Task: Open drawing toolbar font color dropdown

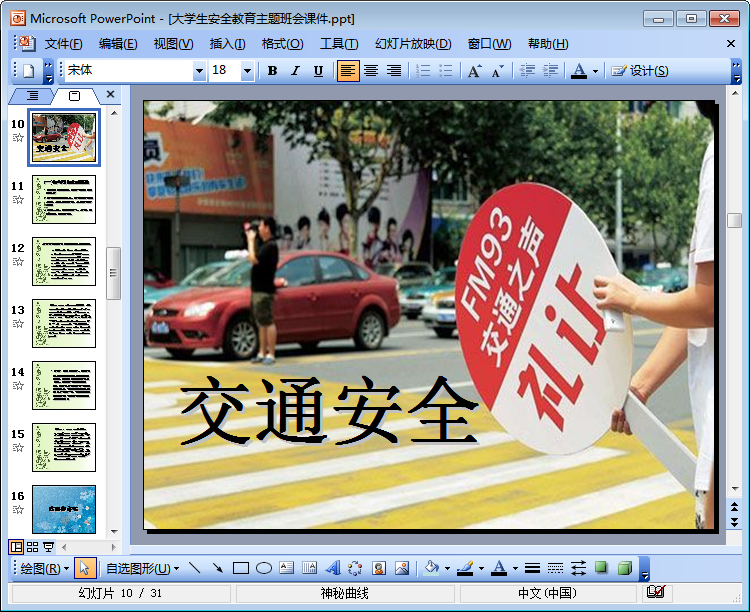Action: (x=515, y=568)
